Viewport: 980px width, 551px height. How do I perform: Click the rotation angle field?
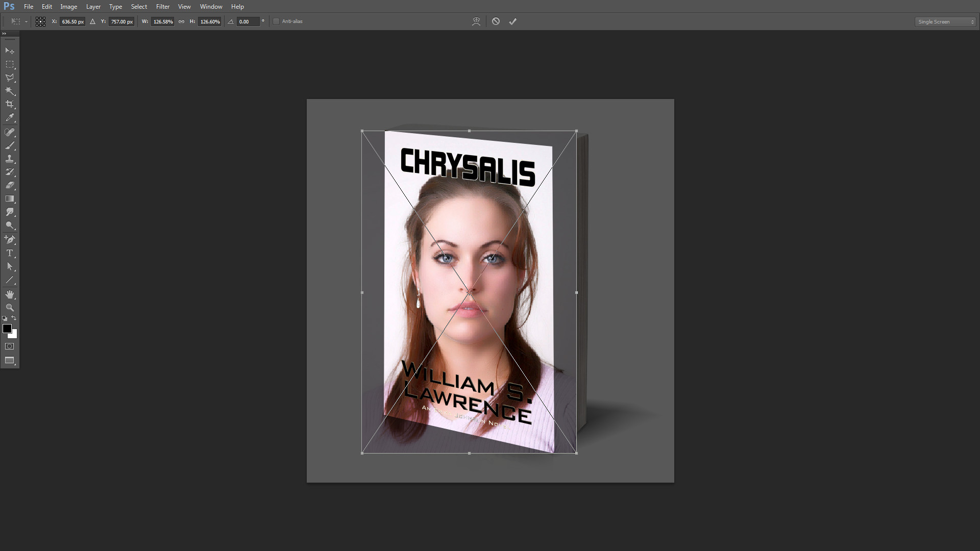click(x=249, y=21)
